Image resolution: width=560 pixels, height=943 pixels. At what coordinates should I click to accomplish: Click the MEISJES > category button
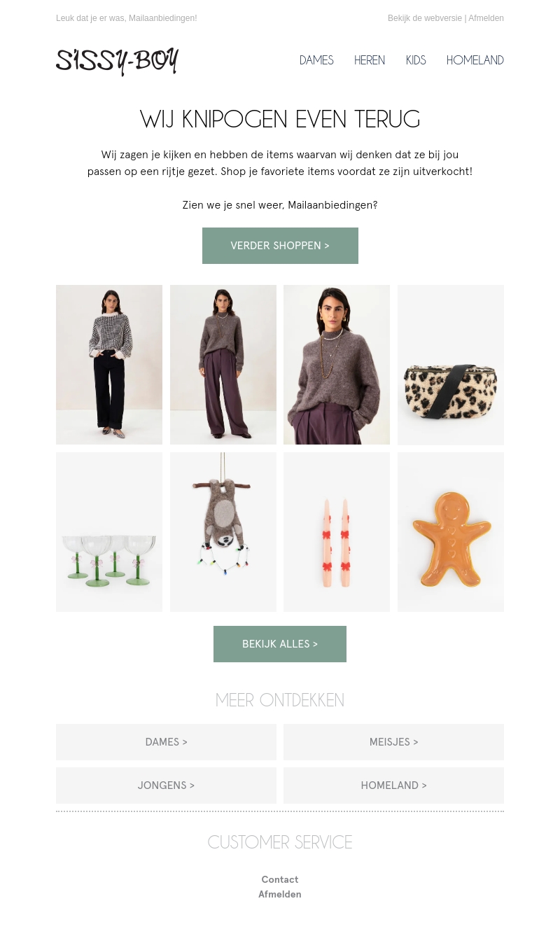click(x=393, y=742)
